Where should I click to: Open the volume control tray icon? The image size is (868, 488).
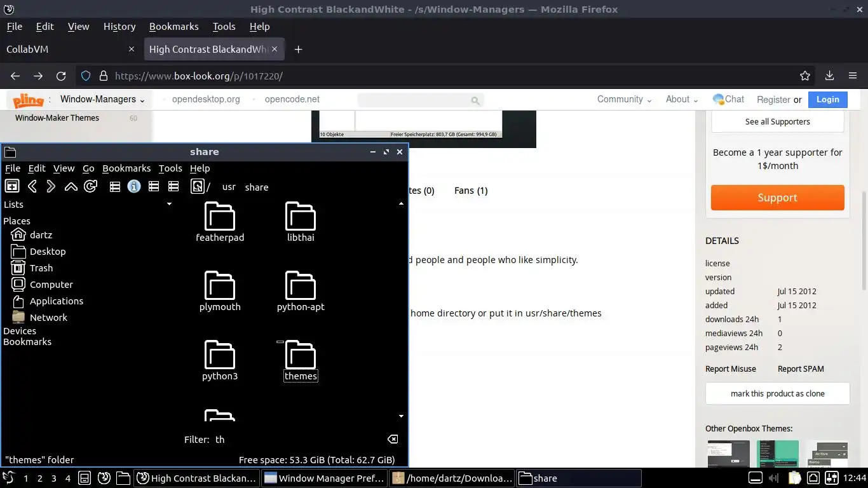tap(774, 478)
